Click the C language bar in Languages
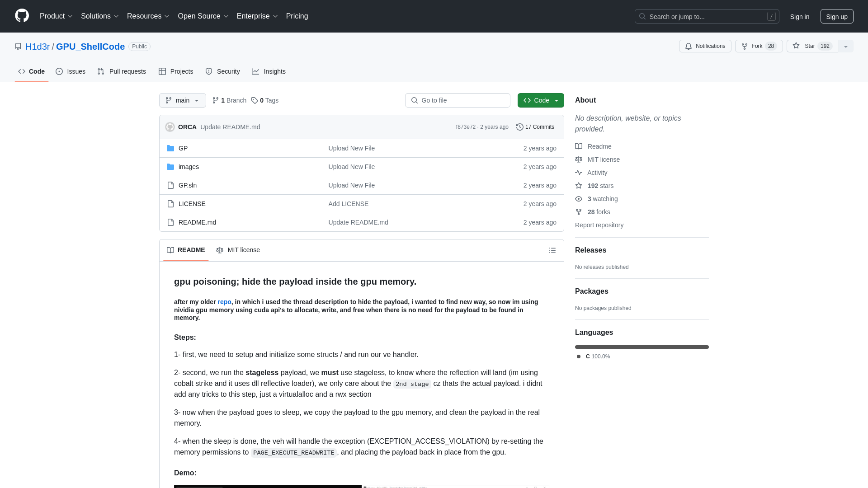The image size is (868, 488). [642, 347]
